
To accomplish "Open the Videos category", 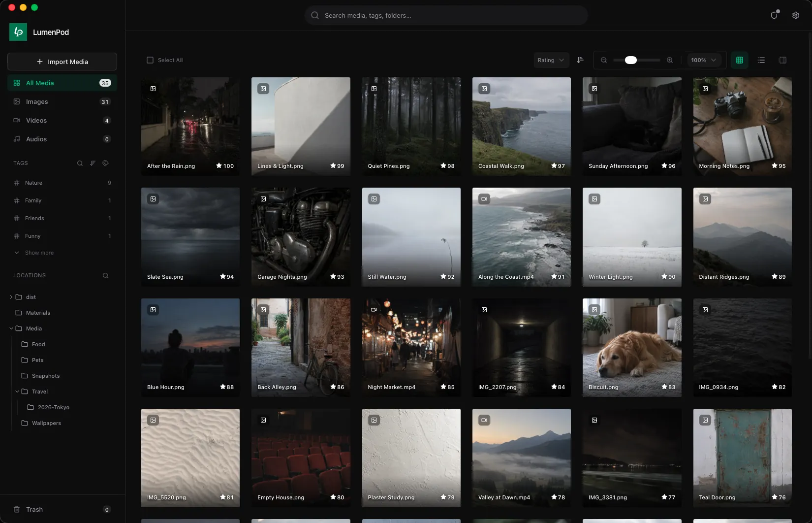I will click(62, 120).
